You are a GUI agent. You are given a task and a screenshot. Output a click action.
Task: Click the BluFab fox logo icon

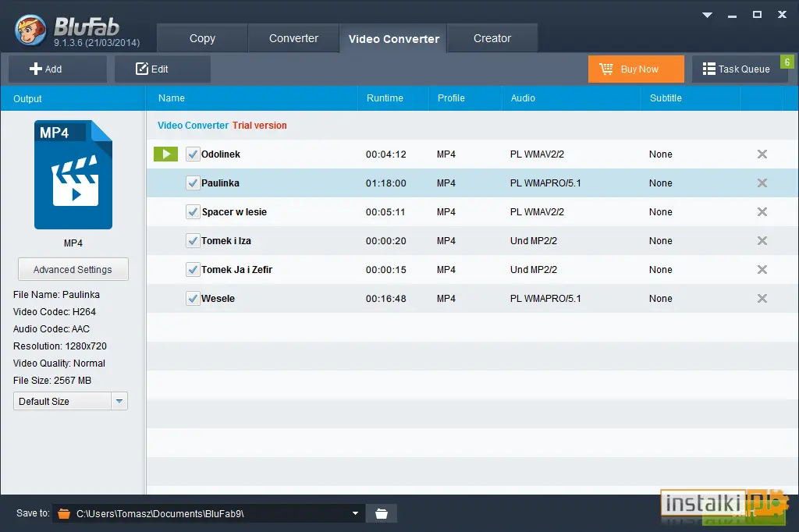30,30
